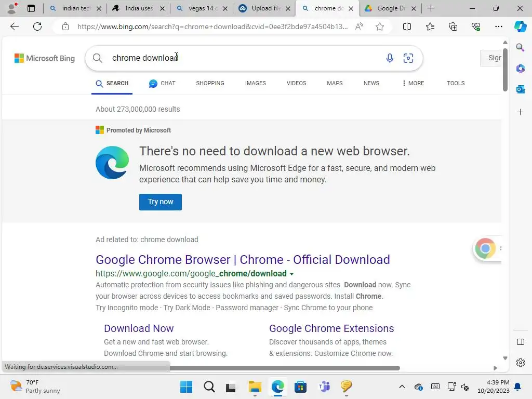Open Microsoft 365 sidebar icon
Screen dimensions: 532x399
[520, 69]
